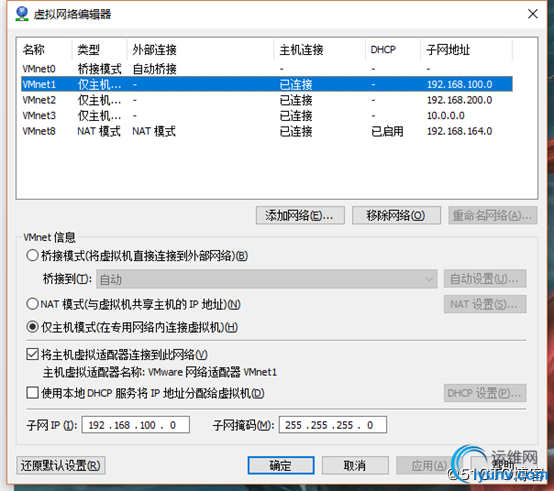Click subnet address 10.0.0.0
Screen dimensions: 554x491
point(446,116)
